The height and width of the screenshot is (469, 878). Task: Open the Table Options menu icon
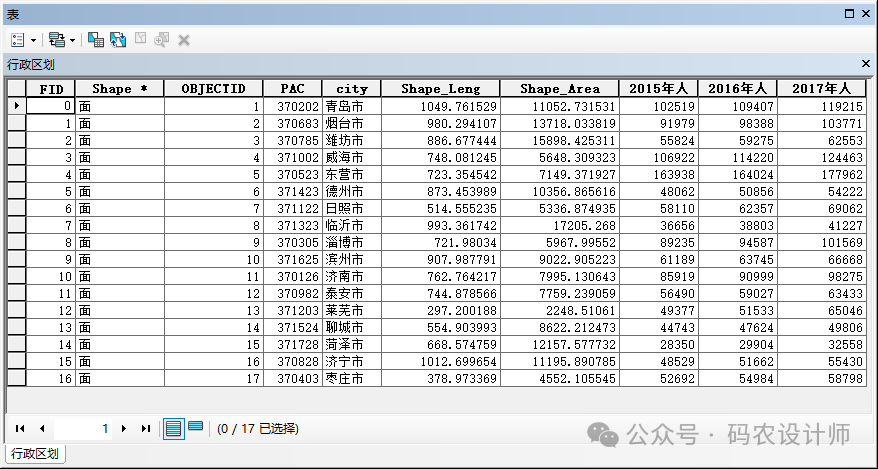[18, 40]
